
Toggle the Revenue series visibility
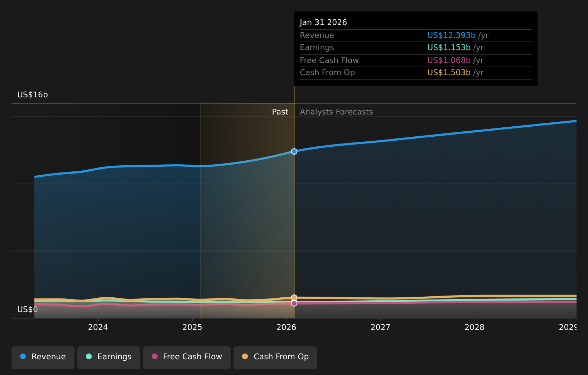pos(43,356)
